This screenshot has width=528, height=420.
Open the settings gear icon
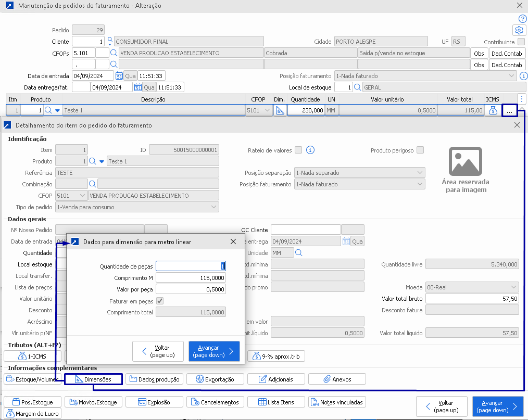(x=518, y=30)
